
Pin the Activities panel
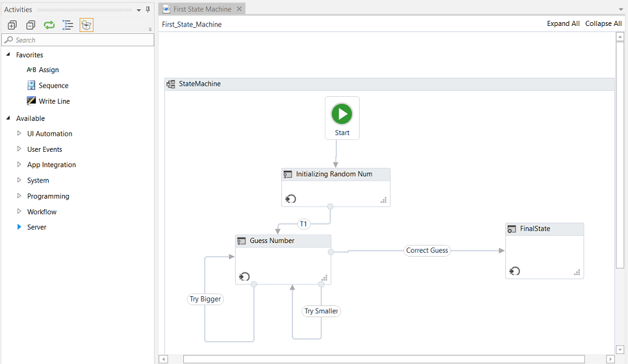tap(147, 9)
